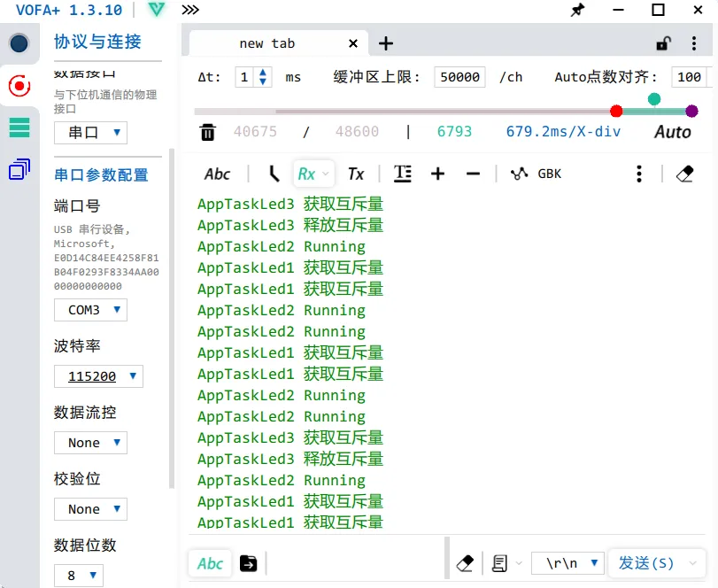Click the Auto button
Viewport: 718px width, 588px height.
[x=672, y=132]
